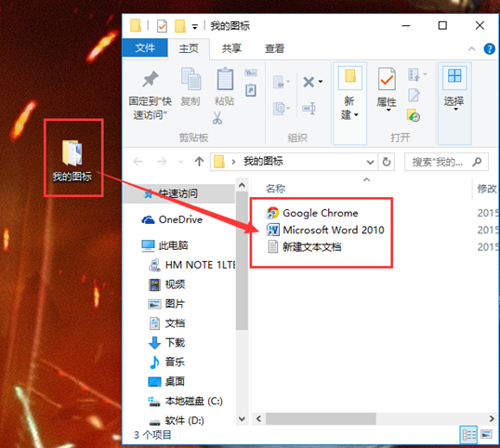Open the 文件 menu tab
The width and height of the screenshot is (500, 448).
tap(145, 48)
